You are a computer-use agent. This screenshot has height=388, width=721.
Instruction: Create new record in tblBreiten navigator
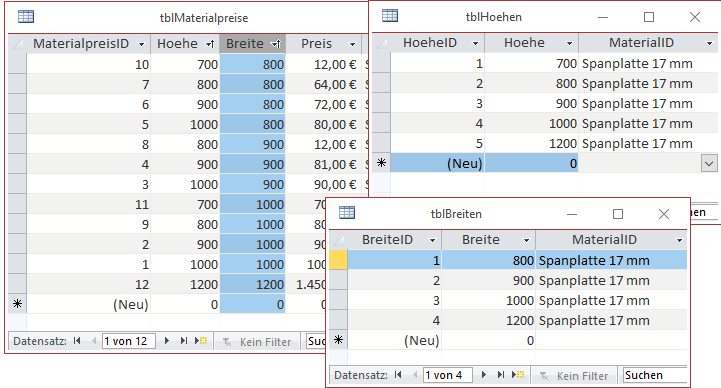click(x=518, y=375)
